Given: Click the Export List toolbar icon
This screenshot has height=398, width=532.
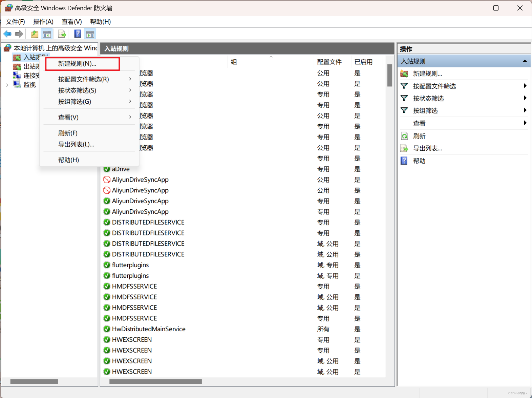Looking at the screenshot, I should click(62, 34).
